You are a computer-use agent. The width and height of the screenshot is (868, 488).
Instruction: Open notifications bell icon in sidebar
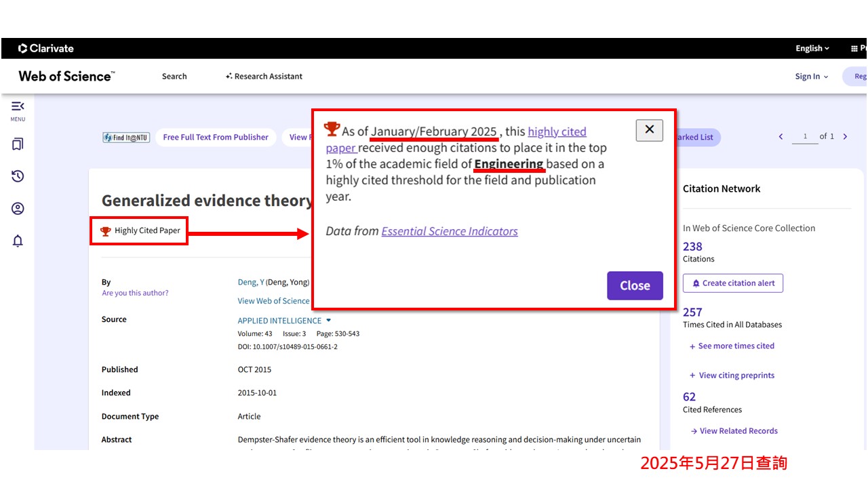[x=18, y=241]
